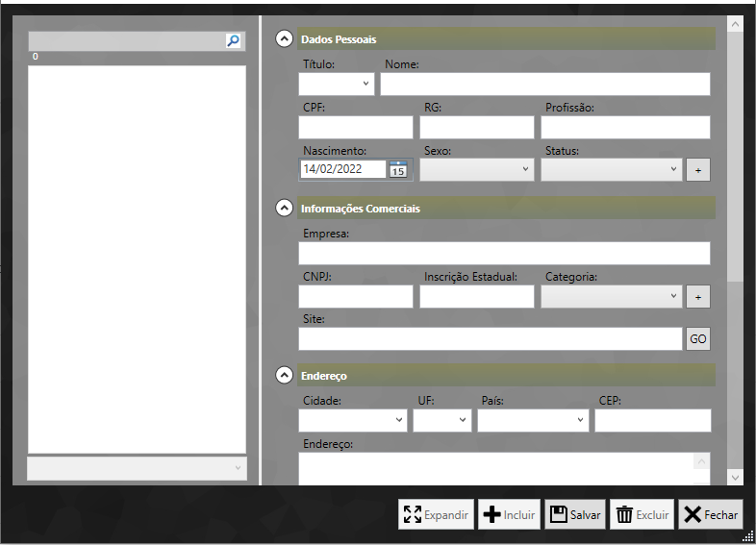The height and width of the screenshot is (545, 756).
Task: Click the Nome input field
Action: tap(544, 85)
